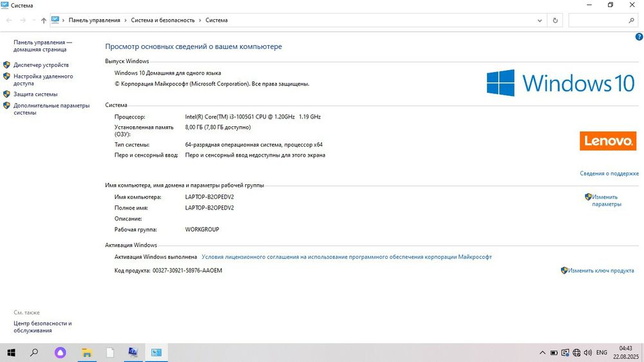Click the product code 00327-30921-58976-AAOEM
Screen dimensions: 644x362
coord(187,271)
